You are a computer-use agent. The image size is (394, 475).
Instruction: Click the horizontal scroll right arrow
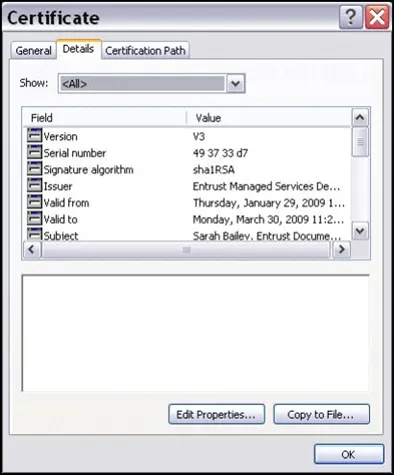tap(341, 249)
